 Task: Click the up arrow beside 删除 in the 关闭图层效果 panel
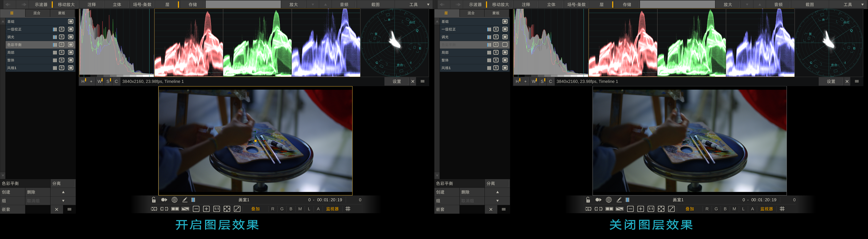(497, 192)
